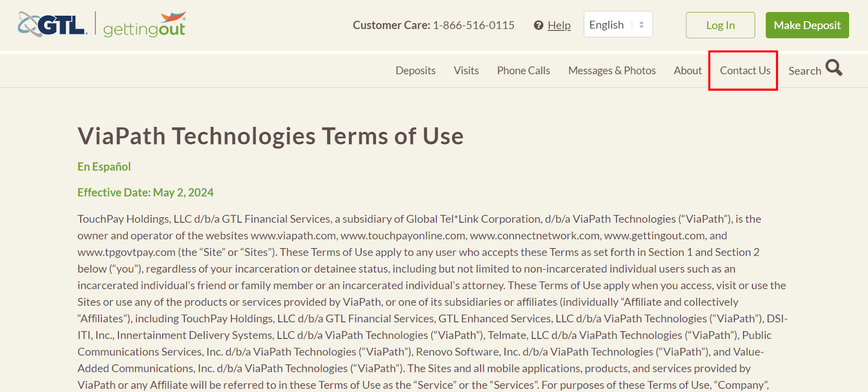The width and height of the screenshot is (868, 392).
Task: Open the English language dropdown
Action: pos(618,24)
